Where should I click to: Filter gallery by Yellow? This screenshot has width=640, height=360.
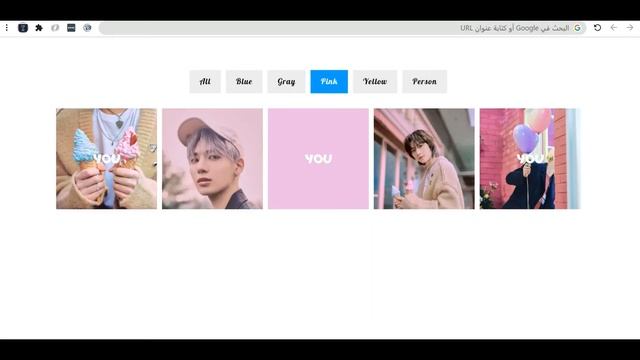tap(375, 82)
